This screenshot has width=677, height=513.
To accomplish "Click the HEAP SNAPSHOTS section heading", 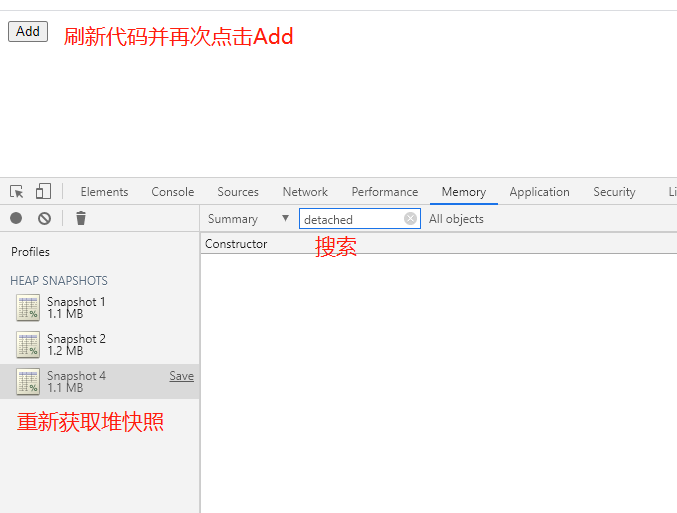I will (x=59, y=281).
